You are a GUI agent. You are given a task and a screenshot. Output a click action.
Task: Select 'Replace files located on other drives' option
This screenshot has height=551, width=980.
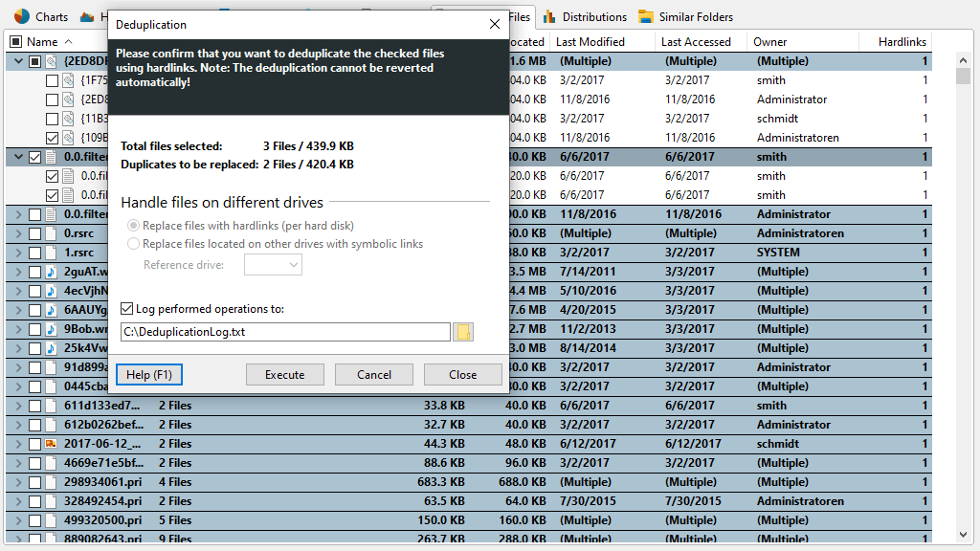[133, 244]
